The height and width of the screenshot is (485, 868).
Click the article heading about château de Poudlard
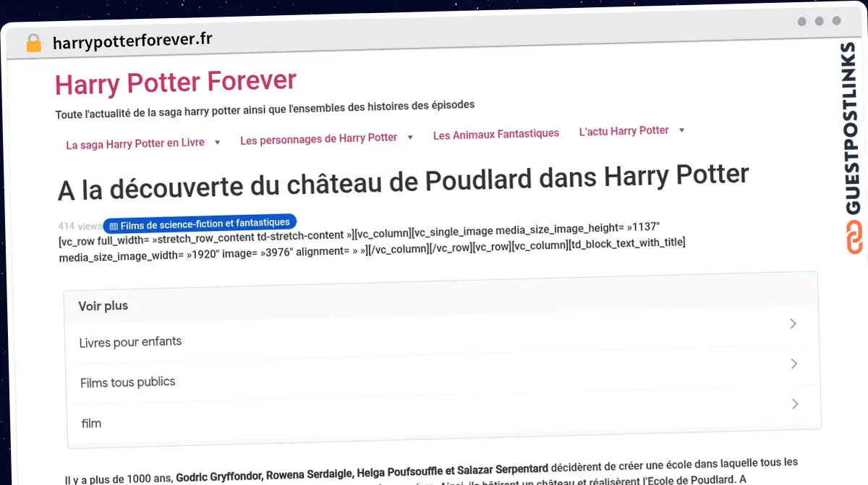coord(404,182)
